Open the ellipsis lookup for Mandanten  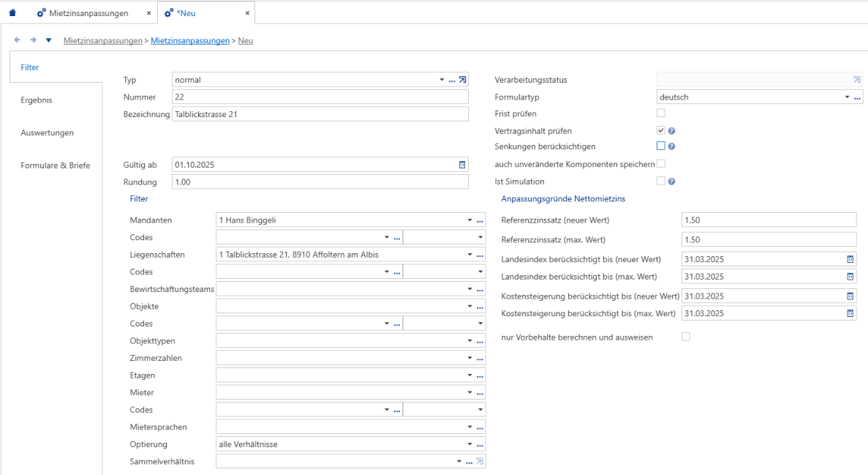click(x=480, y=220)
